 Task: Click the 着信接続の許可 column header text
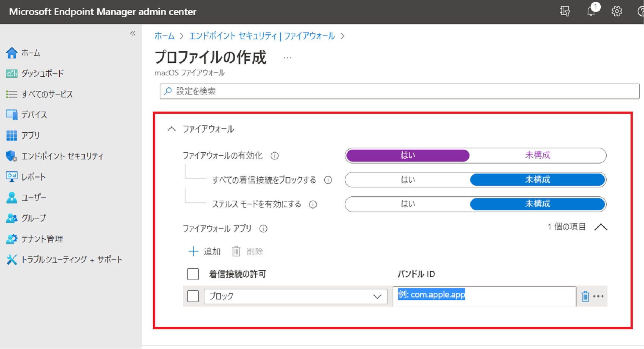238,274
